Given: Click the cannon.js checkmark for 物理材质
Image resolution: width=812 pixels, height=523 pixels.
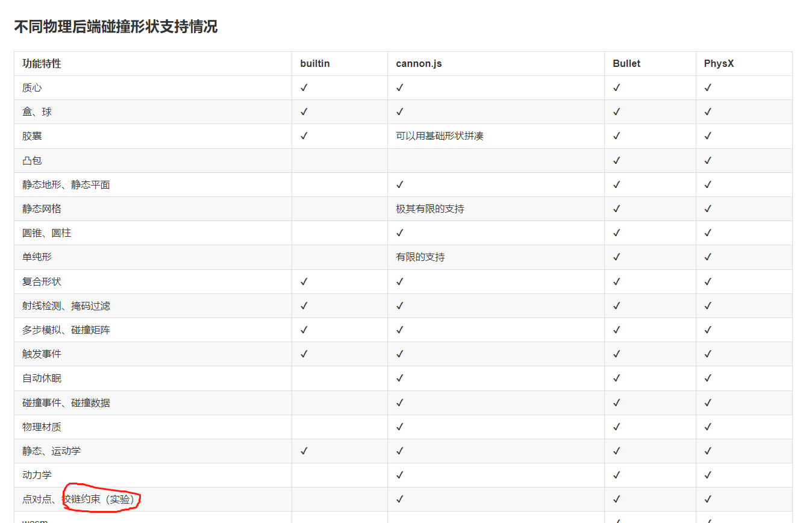Looking at the screenshot, I should (400, 427).
